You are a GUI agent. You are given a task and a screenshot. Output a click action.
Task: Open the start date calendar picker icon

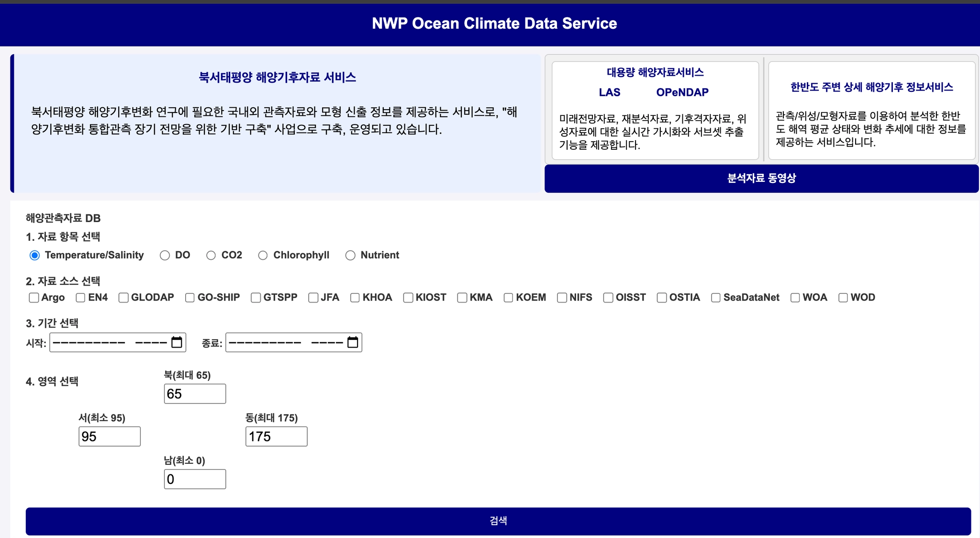pyautogui.click(x=177, y=342)
